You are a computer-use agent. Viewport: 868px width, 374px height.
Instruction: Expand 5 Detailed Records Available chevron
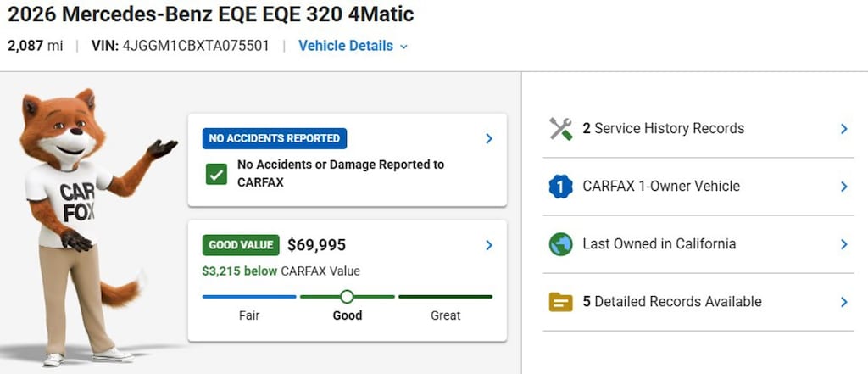pyautogui.click(x=843, y=302)
